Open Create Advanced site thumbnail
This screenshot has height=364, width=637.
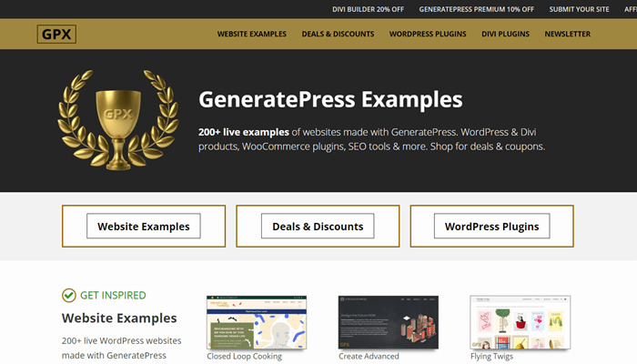click(389, 322)
